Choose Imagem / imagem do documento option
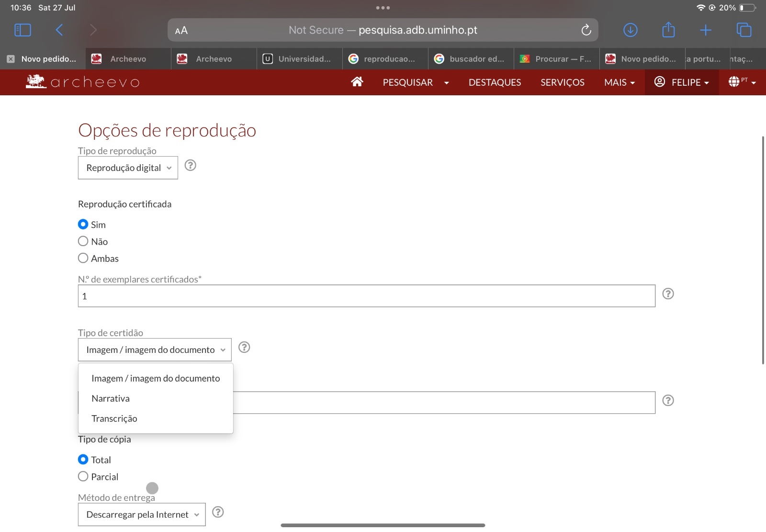Screen dimensions: 766x532 click(156, 378)
